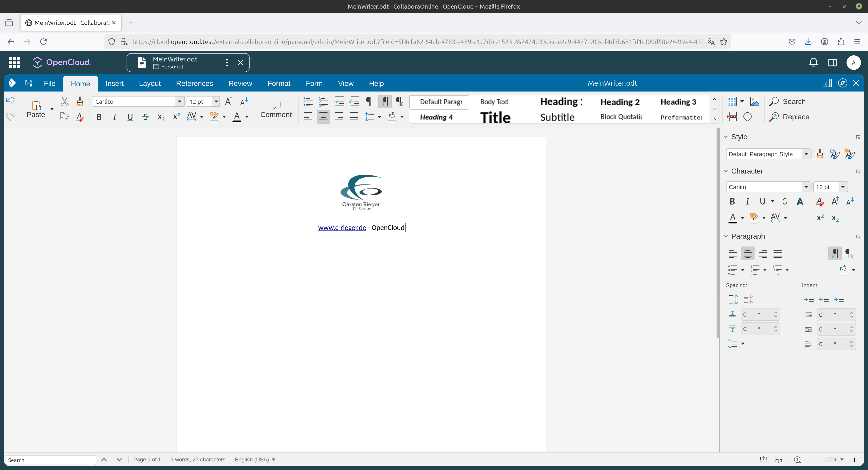
Task: Switch to the Layout tab
Action: tap(150, 83)
